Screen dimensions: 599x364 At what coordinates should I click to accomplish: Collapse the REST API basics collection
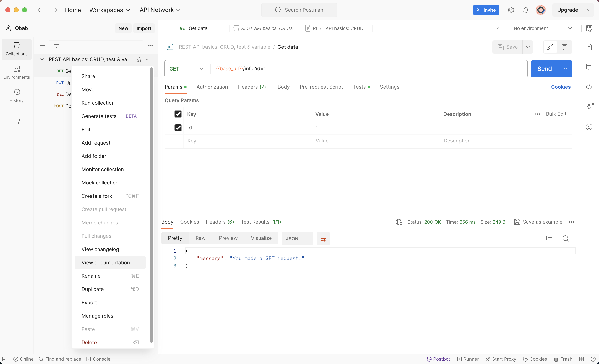(42, 59)
